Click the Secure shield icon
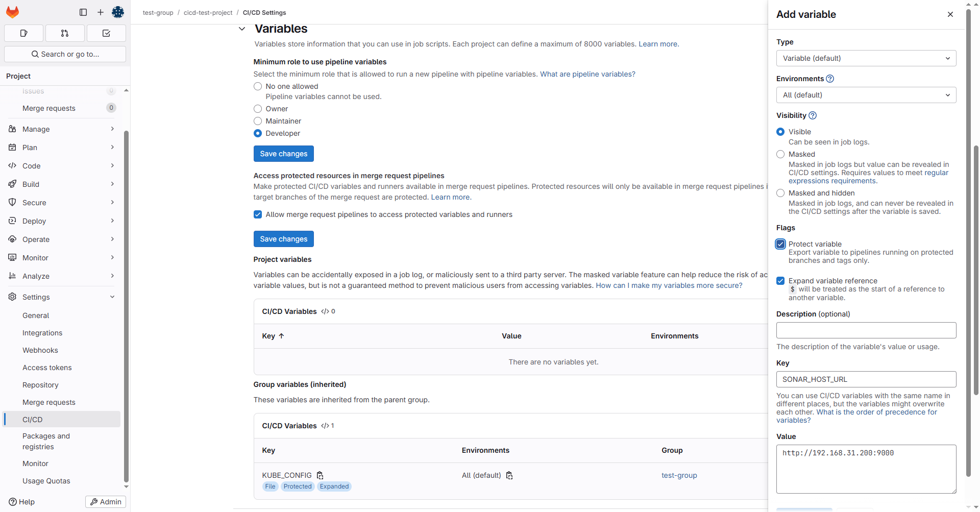 click(x=12, y=203)
